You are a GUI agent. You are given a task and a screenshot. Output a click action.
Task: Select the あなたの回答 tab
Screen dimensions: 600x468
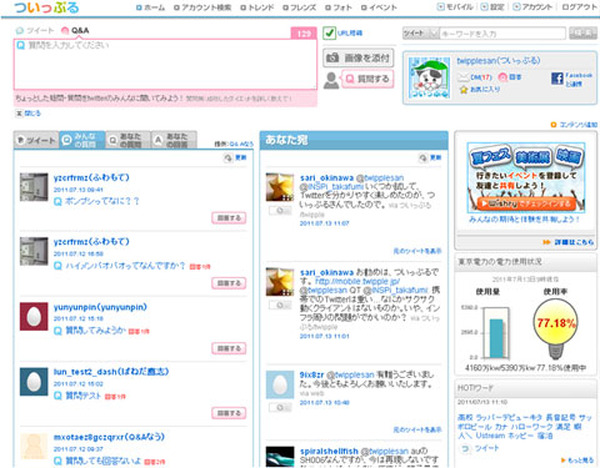(174, 140)
